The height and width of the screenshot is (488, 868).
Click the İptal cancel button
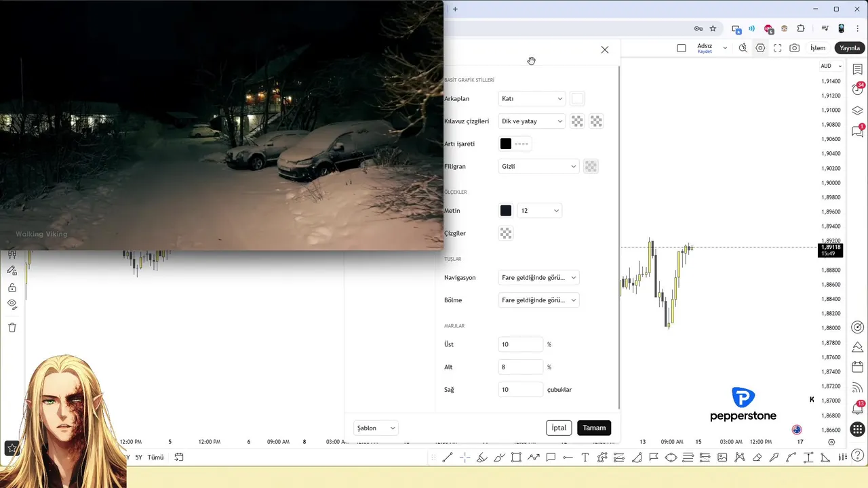coord(559,428)
